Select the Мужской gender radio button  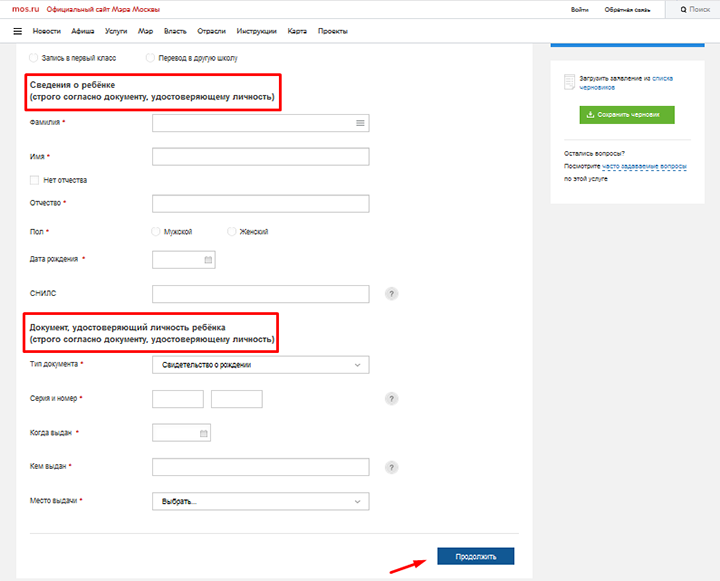[x=155, y=231]
